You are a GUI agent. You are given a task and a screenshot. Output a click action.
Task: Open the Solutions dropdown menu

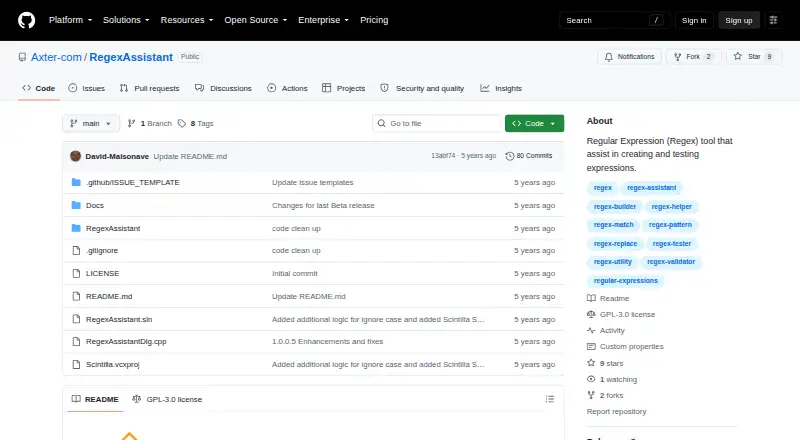[126, 20]
